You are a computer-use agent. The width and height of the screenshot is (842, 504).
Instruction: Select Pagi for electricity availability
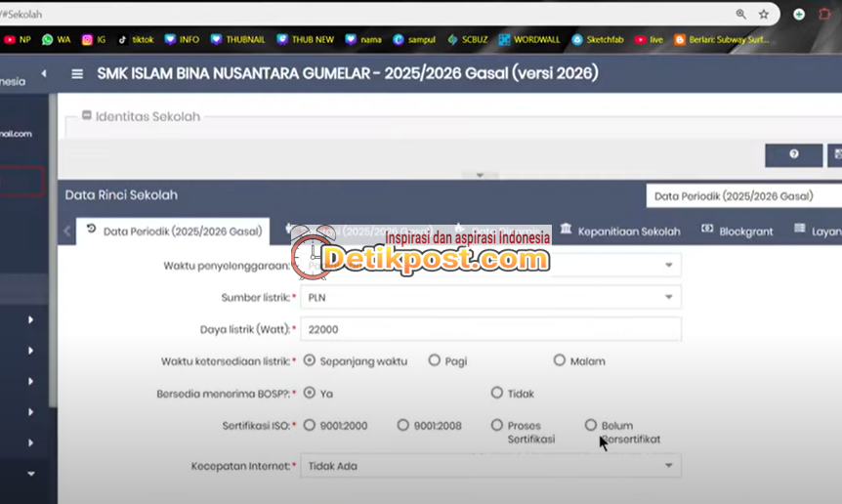[434, 360]
